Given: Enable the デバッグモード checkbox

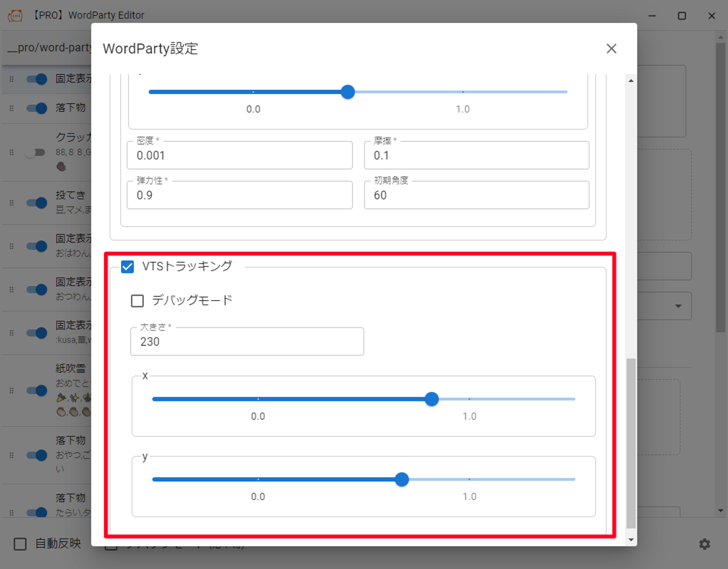Looking at the screenshot, I should [137, 301].
